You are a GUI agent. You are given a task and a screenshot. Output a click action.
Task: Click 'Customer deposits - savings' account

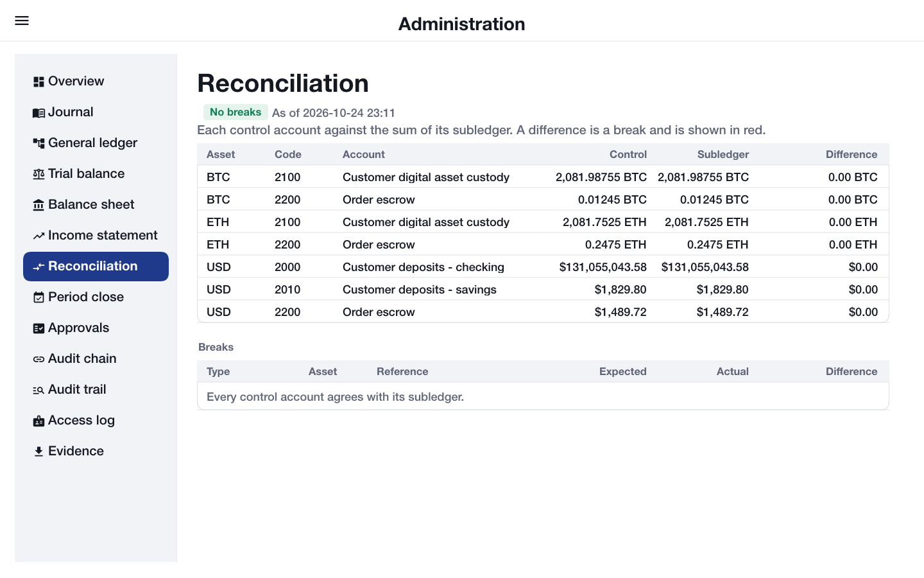click(x=420, y=290)
